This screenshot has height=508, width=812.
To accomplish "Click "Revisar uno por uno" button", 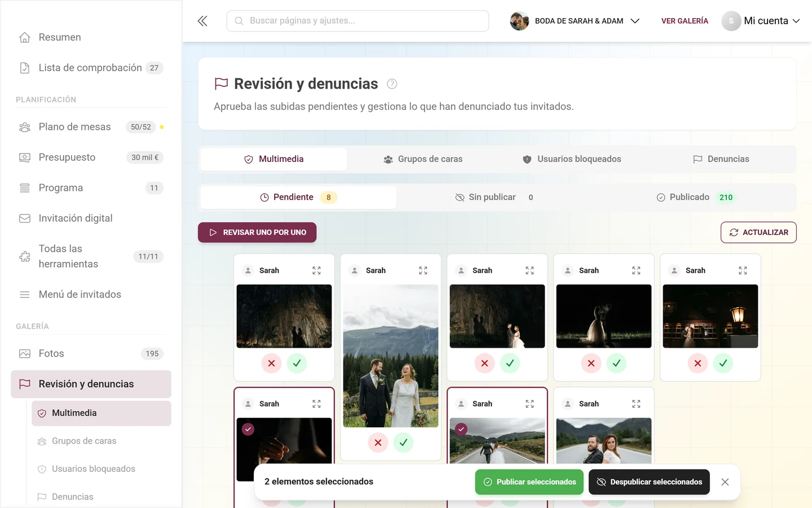I will coord(257,233).
